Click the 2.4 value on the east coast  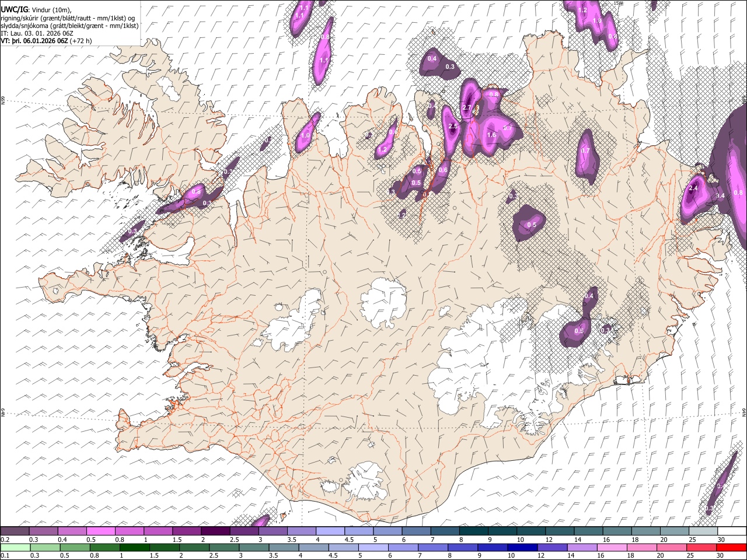pyautogui.click(x=693, y=188)
